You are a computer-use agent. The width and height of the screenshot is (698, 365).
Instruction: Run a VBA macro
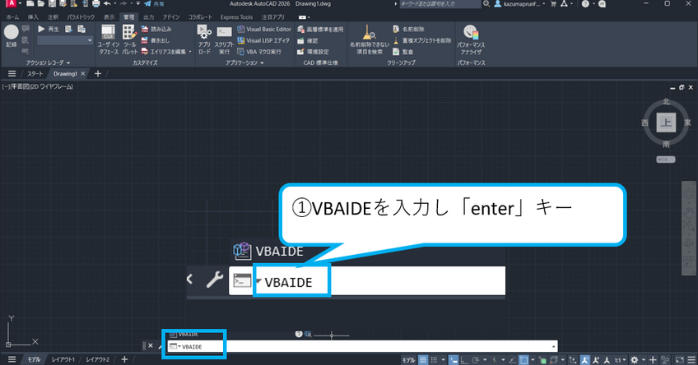[259, 52]
